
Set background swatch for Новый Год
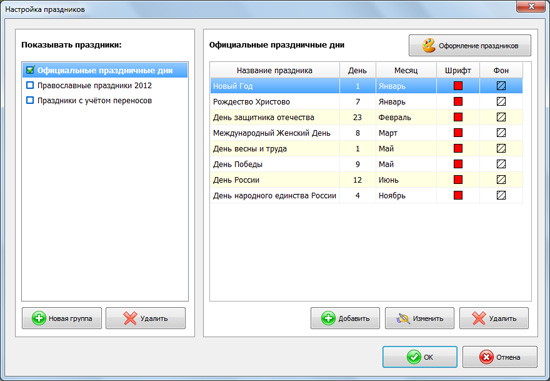pyautogui.click(x=501, y=86)
